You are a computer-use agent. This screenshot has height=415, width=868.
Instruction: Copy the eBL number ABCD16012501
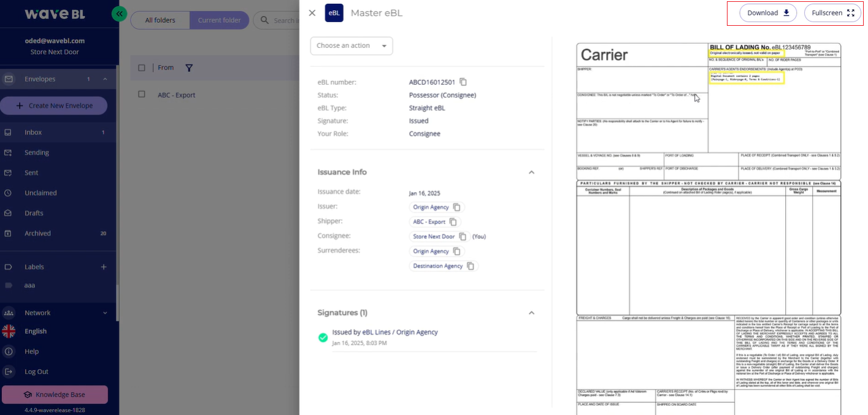[463, 82]
